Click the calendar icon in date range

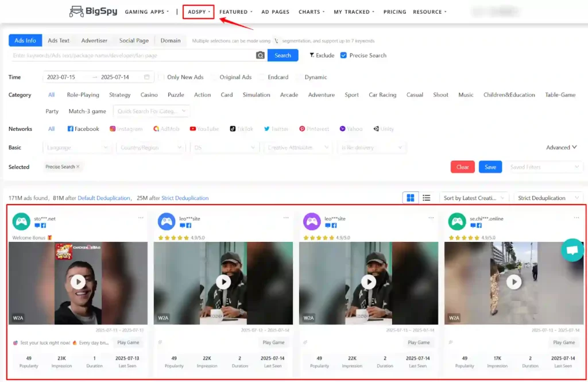[x=147, y=77]
